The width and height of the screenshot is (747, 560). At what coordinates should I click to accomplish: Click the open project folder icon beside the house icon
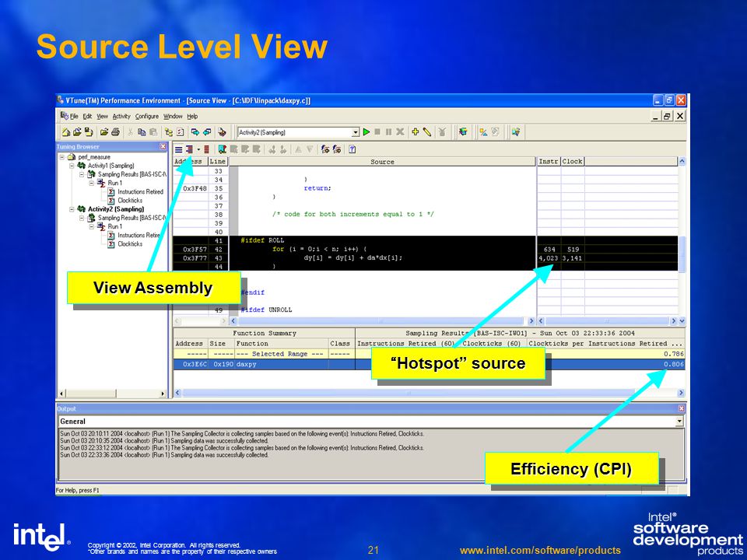point(77,132)
